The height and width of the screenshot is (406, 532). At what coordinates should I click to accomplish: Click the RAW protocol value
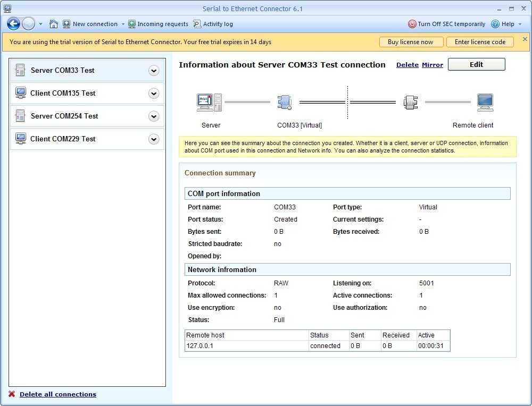(x=281, y=283)
